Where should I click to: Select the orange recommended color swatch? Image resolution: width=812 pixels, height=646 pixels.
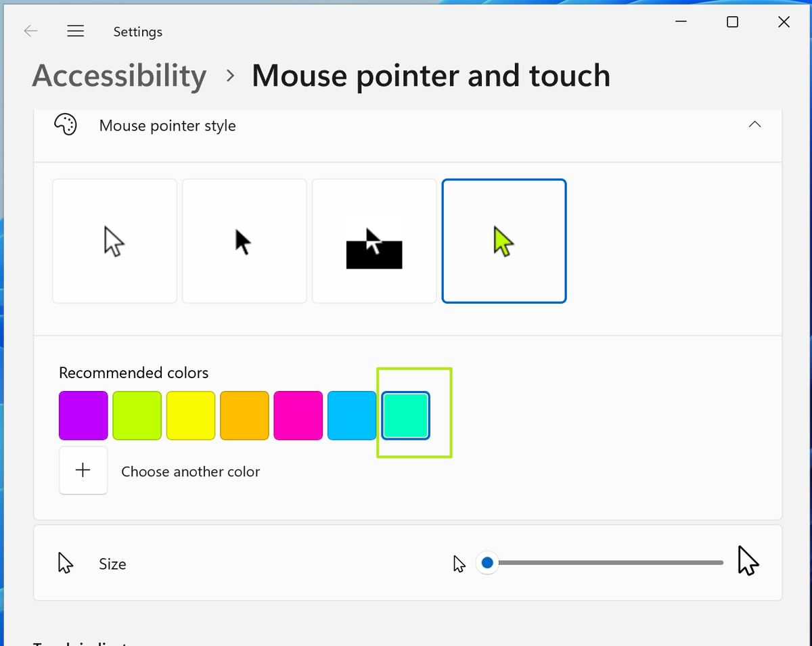tap(244, 415)
